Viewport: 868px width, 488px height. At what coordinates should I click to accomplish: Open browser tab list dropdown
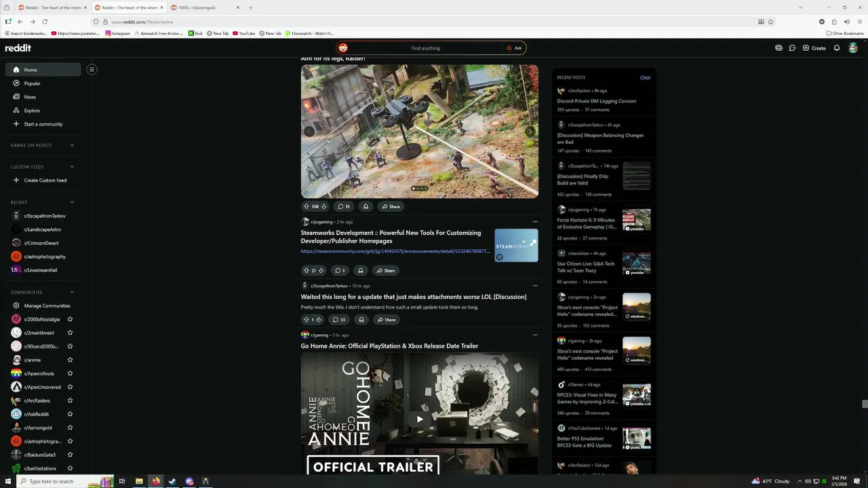[x=801, y=7]
